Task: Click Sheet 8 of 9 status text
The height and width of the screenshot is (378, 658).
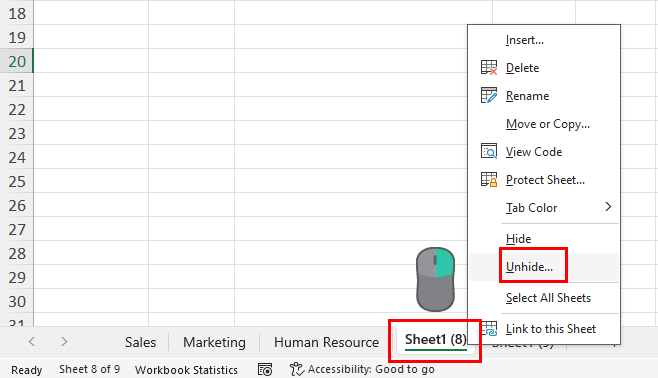Action: (89, 369)
